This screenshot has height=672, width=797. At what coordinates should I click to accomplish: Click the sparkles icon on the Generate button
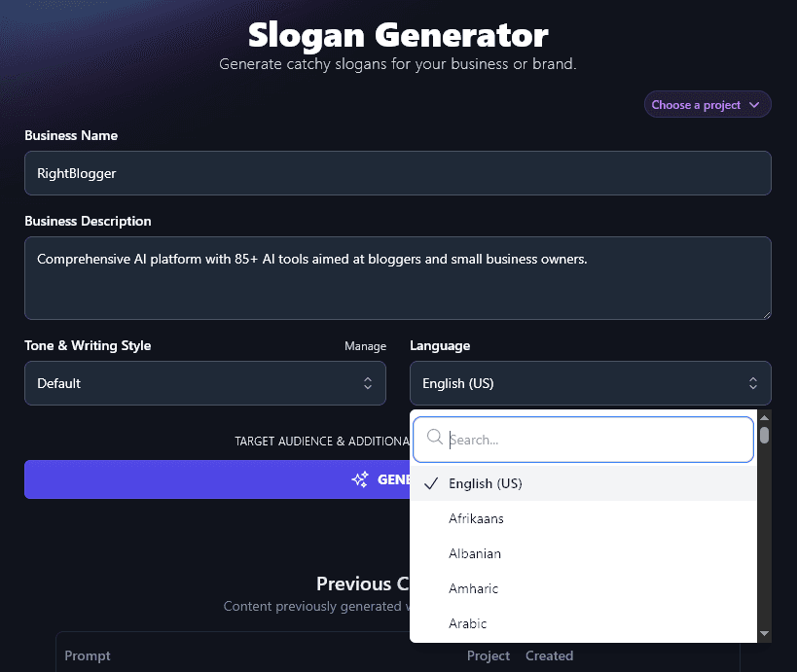[x=360, y=478]
